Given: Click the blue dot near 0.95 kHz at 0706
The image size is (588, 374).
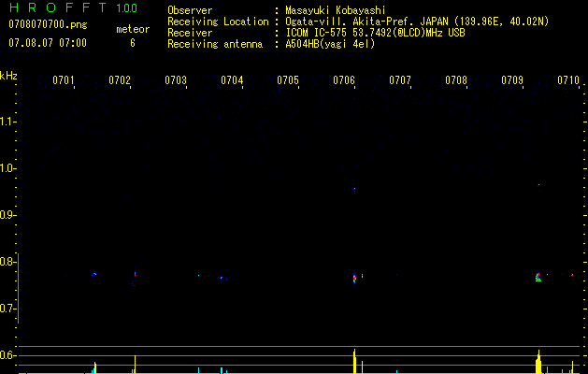Looking at the screenshot, I should click(x=354, y=189).
